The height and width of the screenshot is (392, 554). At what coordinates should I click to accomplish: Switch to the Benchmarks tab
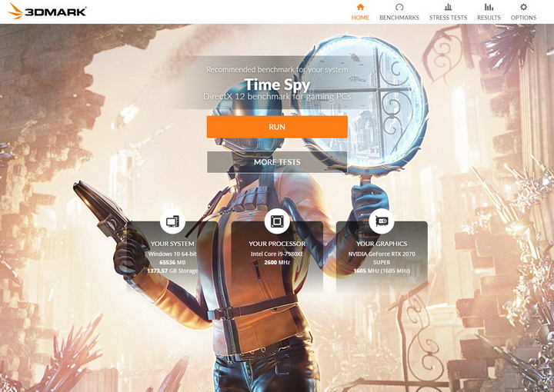tap(399, 12)
